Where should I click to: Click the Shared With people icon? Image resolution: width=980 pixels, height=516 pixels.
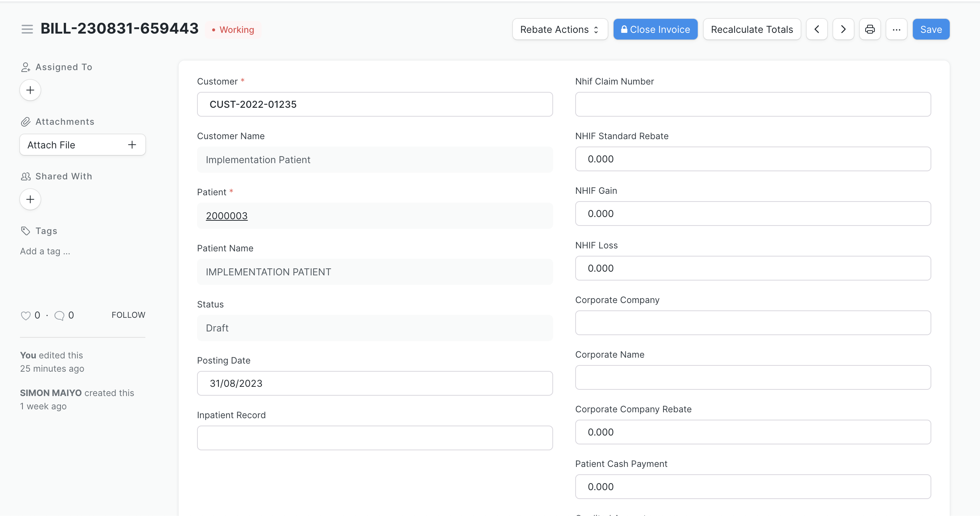[x=25, y=176]
